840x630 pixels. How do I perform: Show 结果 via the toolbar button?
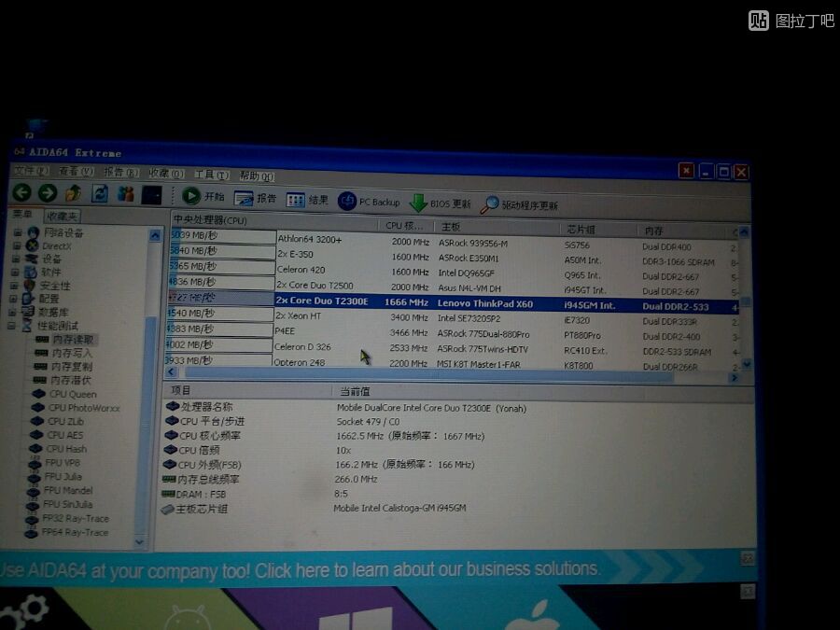307,200
